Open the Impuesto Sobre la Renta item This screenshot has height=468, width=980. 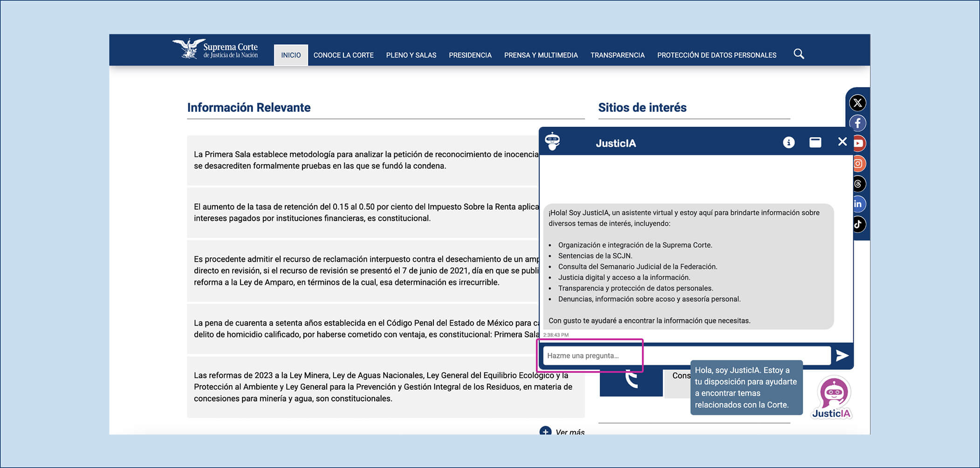pos(363,212)
